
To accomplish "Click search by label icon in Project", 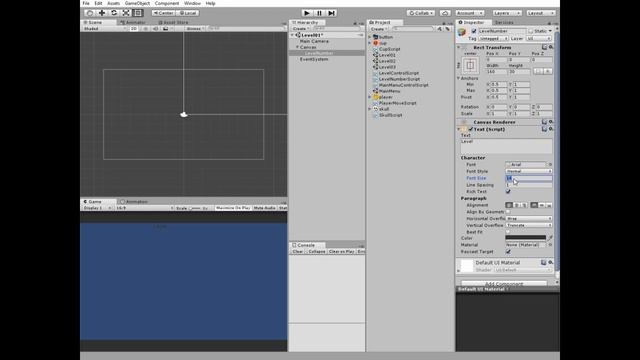I will pyautogui.click(x=447, y=29).
